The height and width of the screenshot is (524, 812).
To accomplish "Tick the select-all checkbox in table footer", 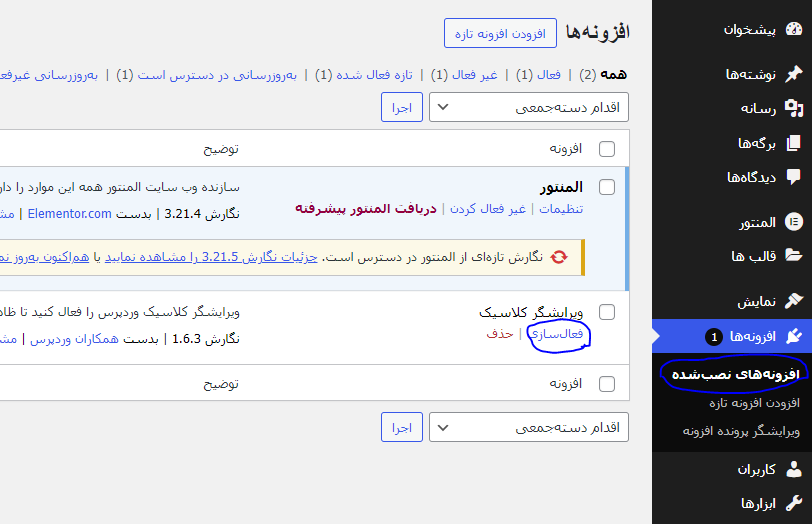I will click(x=607, y=384).
